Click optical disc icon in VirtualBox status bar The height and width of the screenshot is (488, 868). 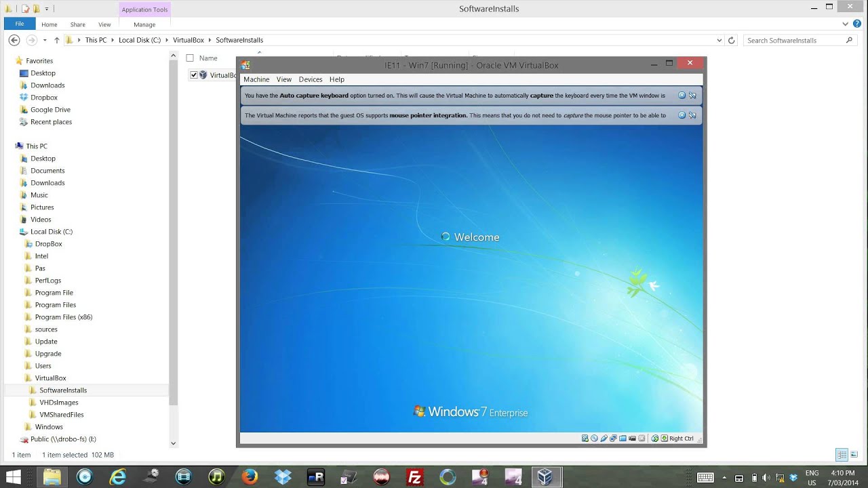594,439
